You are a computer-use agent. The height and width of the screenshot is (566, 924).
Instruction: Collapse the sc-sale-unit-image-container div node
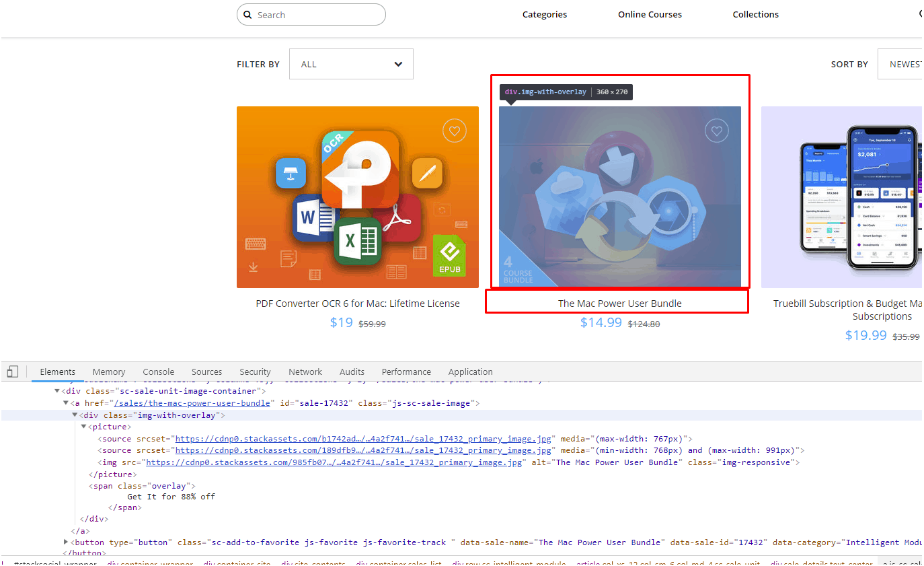(57, 391)
